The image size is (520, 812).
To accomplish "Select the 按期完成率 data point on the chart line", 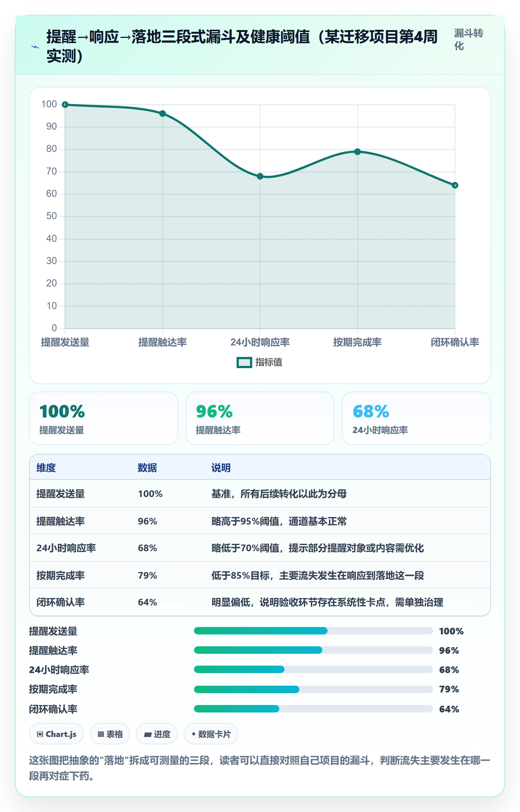I will [x=358, y=152].
